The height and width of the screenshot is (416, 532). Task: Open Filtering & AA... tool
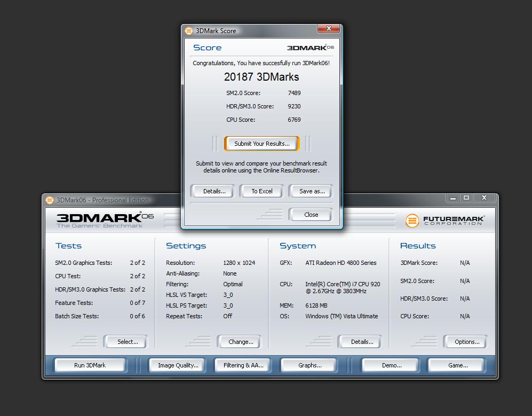pos(243,365)
